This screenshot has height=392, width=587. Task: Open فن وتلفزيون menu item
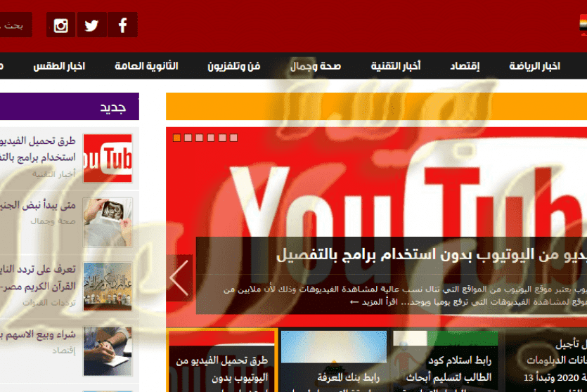(x=234, y=66)
